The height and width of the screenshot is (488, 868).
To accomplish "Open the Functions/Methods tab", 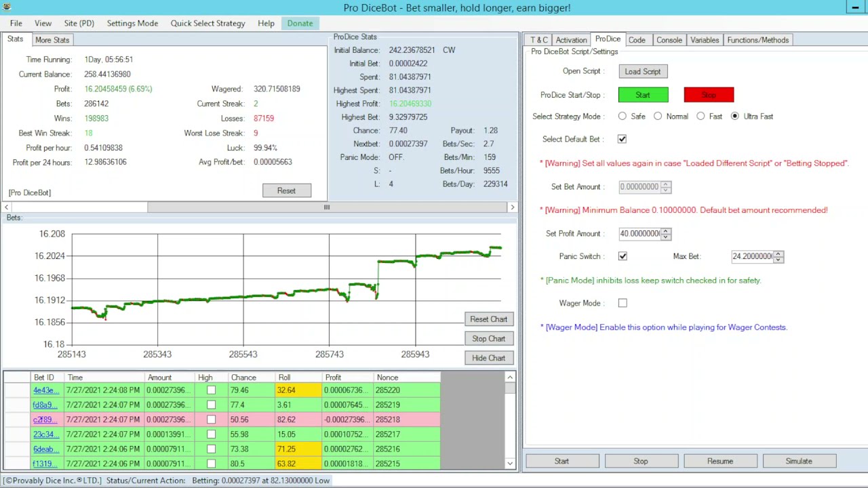I will pos(757,40).
